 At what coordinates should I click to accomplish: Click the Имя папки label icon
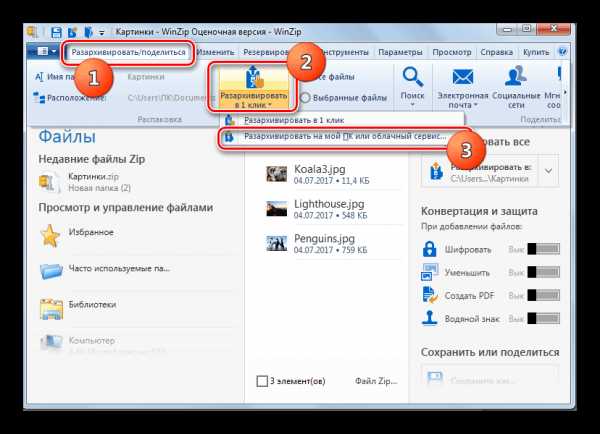(39, 77)
